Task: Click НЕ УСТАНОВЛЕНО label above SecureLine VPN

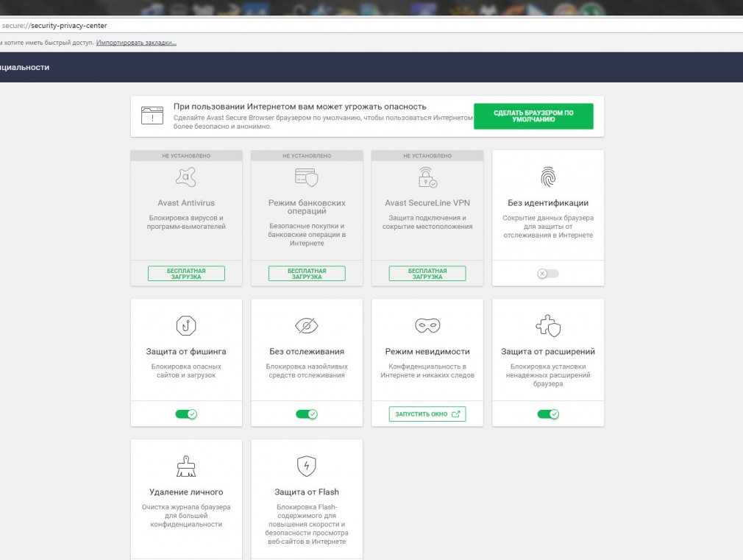Action: [x=427, y=155]
